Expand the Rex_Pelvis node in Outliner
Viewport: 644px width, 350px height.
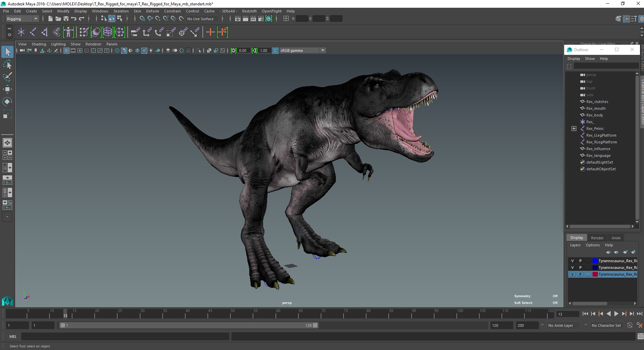click(574, 129)
